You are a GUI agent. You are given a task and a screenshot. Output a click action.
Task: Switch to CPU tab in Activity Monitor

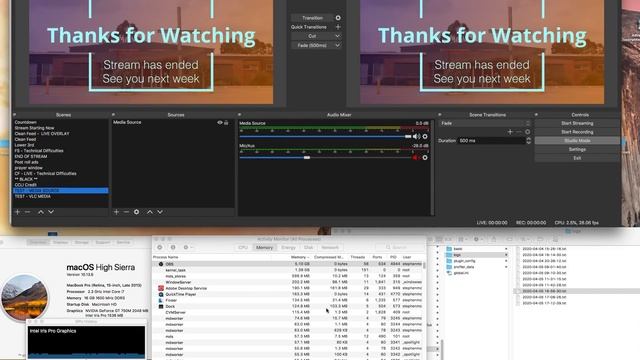[x=243, y=247]
